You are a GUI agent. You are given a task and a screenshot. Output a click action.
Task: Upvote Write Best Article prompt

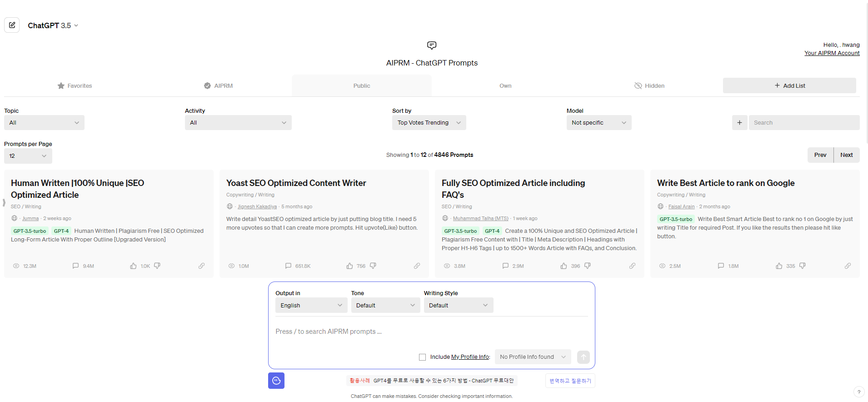coord(779,266)
